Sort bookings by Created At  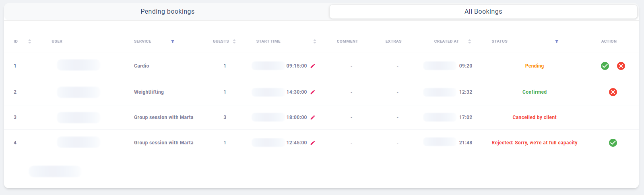469,41
